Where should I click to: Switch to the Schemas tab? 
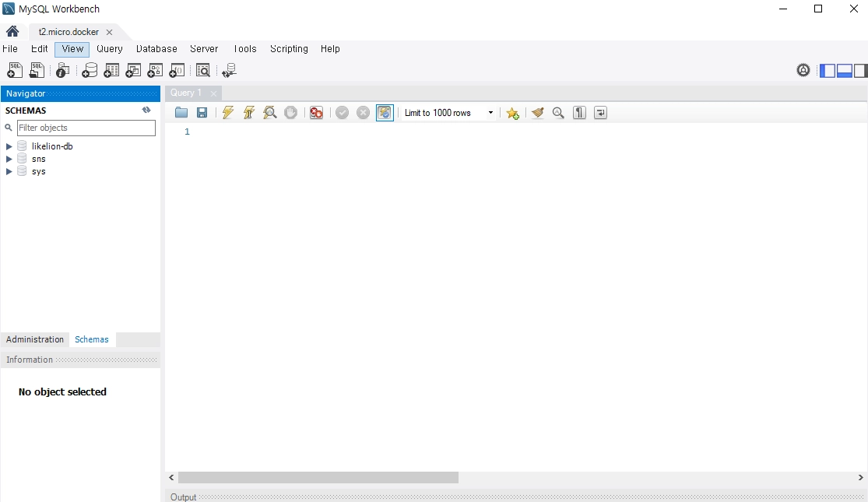click(x=92, y=339)
